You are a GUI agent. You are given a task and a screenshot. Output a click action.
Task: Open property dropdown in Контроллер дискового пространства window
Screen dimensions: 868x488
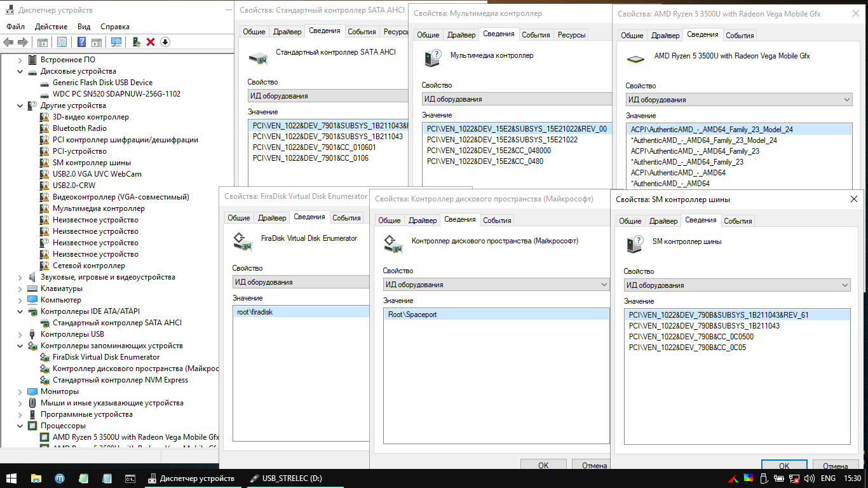click(604, 285)
